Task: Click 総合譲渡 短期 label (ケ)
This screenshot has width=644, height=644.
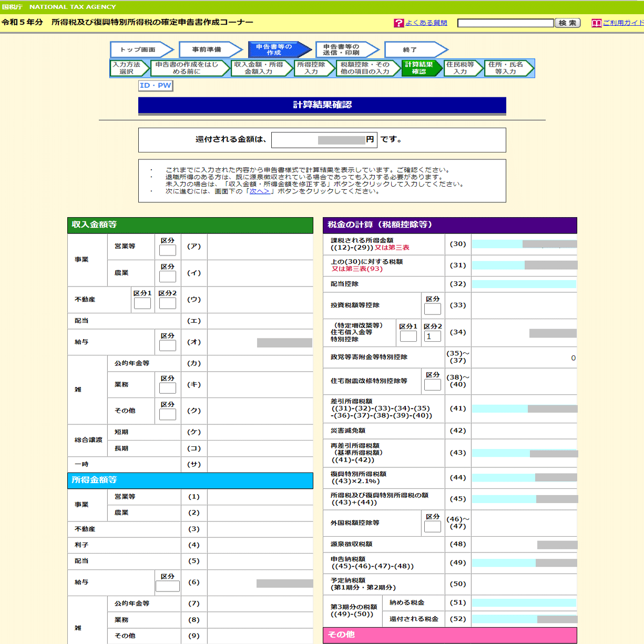Action: (x=121, y=432)
